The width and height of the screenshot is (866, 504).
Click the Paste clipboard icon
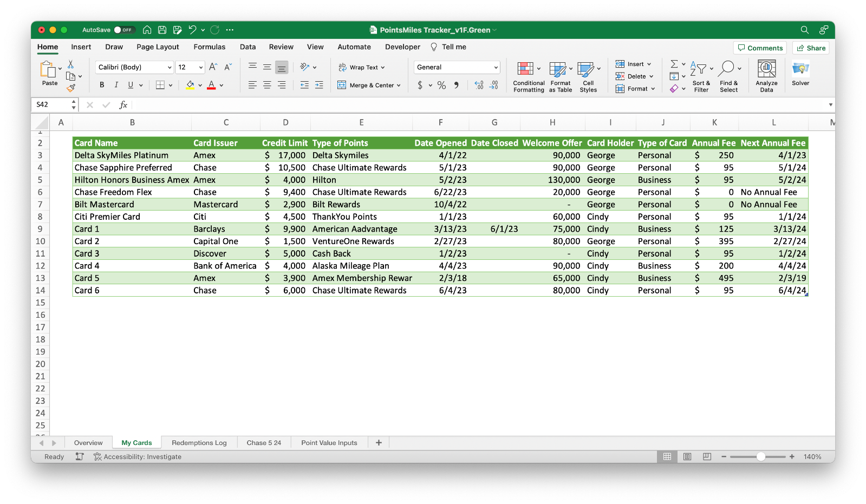(x=48, y=69)
